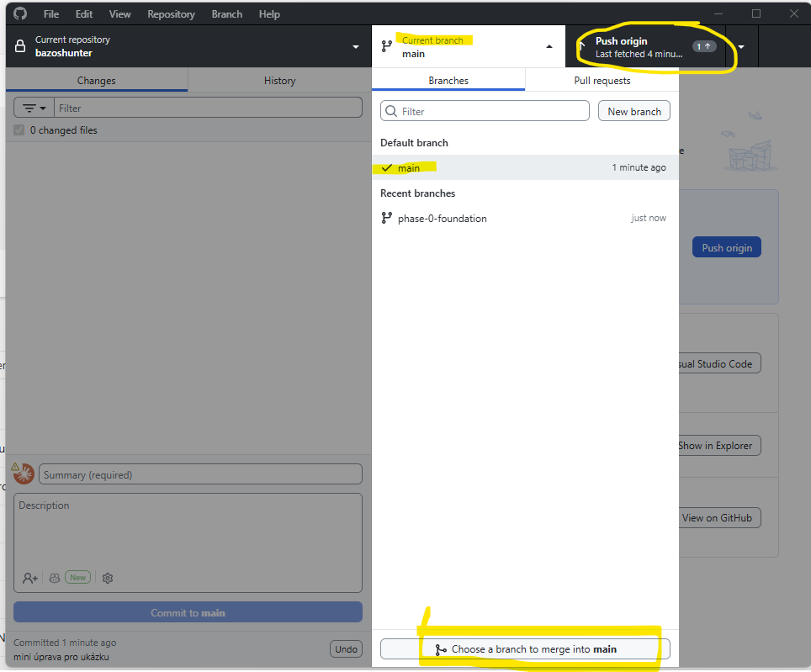Open commit options gear icon
Image resolution: width=811 pixels, height=672 pixels.
click(108, 578)
